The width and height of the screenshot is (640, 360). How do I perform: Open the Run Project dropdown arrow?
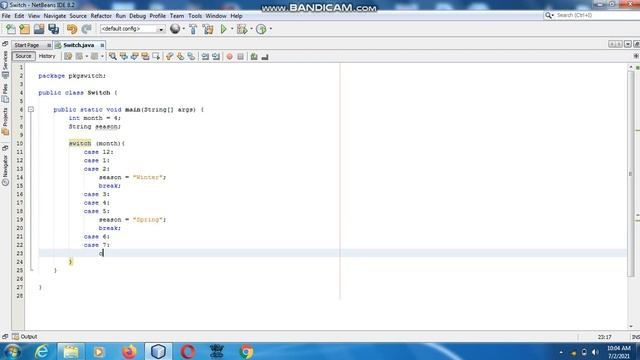point(232,29)
